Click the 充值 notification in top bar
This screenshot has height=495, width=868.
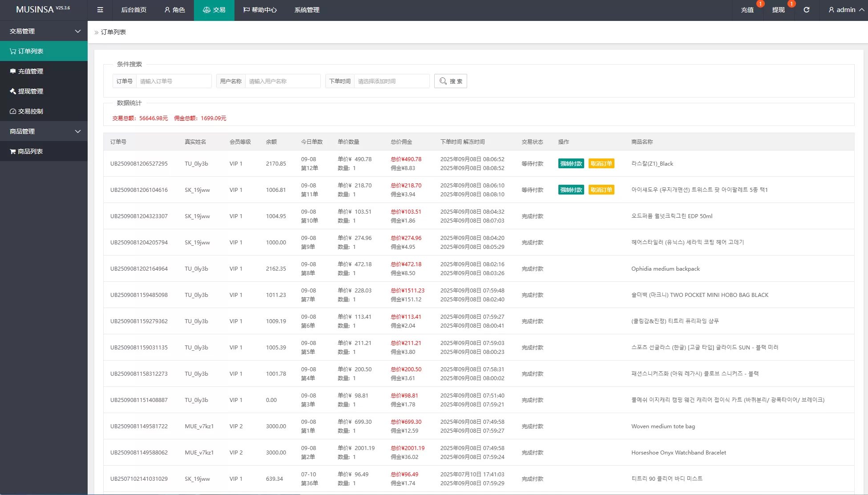(x=747, y=10)
